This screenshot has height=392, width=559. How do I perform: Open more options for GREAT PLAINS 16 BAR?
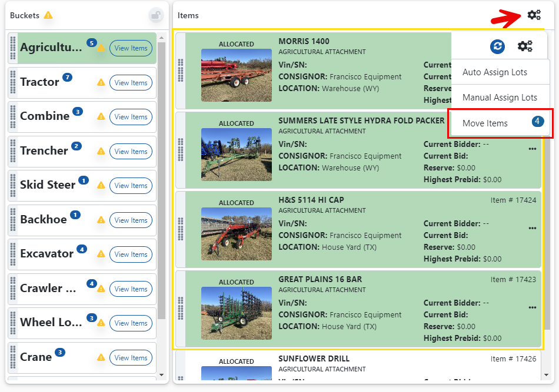tap(533, 307)
